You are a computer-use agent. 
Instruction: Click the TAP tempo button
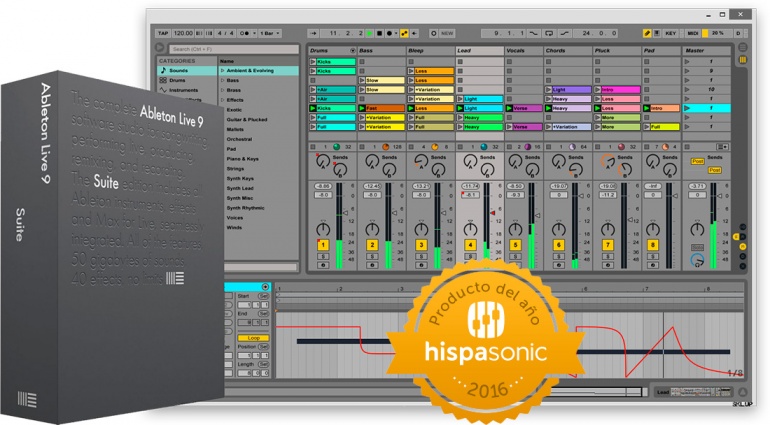pos(163,33)
